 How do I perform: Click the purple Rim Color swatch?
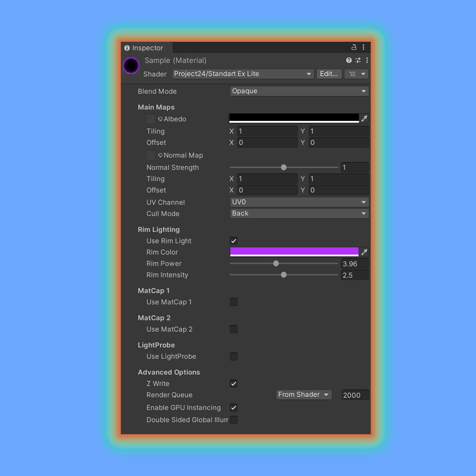(x=294, y=251)
